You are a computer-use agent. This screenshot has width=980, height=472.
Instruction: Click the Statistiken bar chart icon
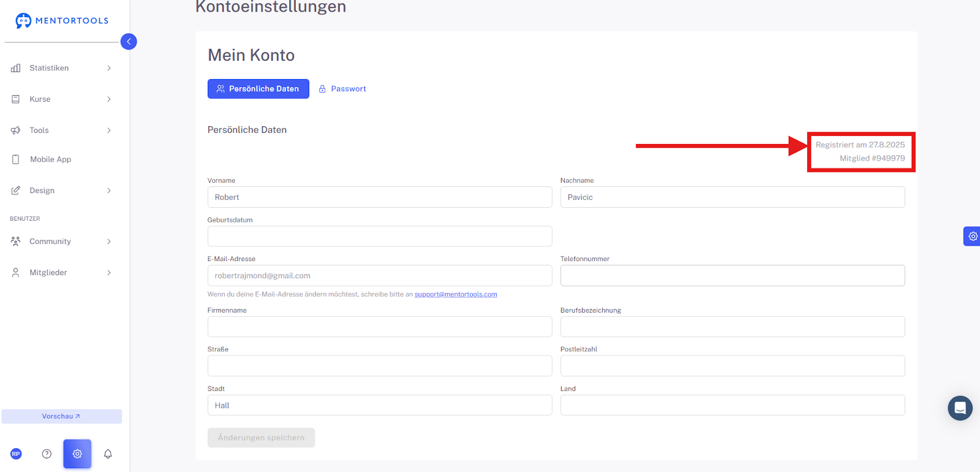16,68
